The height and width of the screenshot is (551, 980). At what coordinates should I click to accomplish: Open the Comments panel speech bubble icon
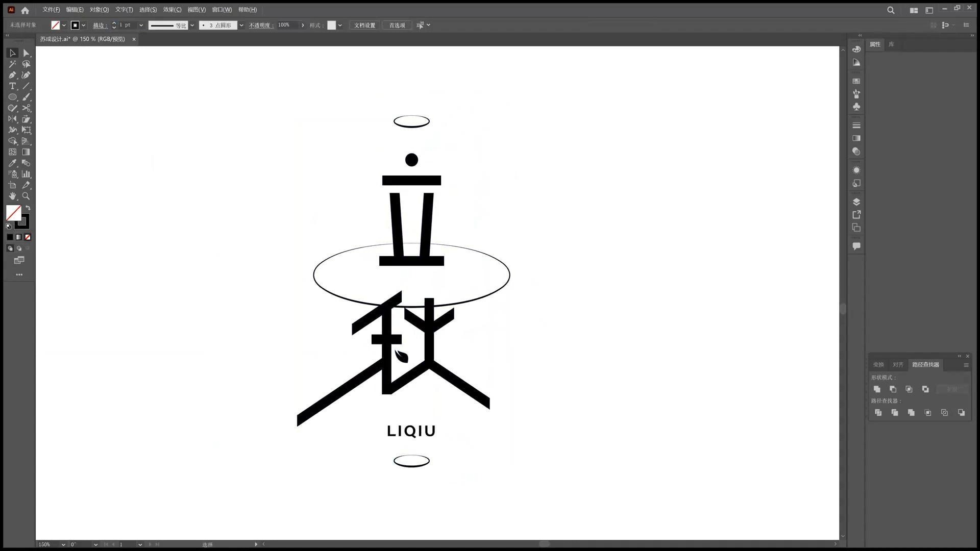[856, 246]
